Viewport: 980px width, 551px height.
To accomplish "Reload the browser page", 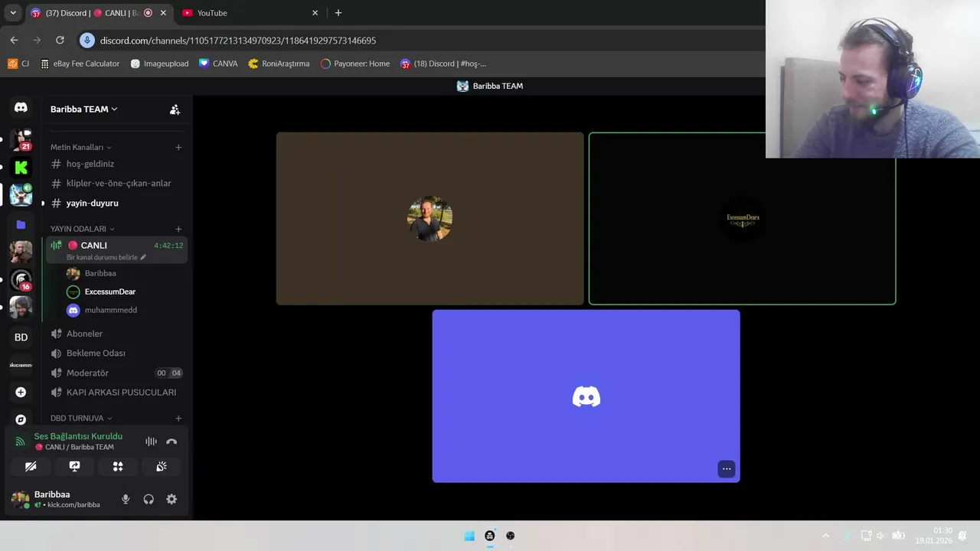I will [x=60, y=40].
